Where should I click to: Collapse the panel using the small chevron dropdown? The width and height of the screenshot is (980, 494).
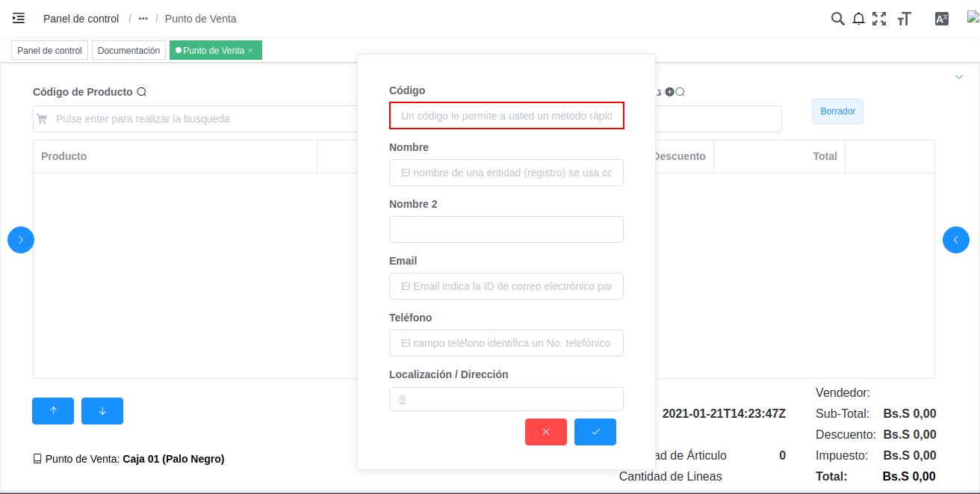click(x=959, y=76)
